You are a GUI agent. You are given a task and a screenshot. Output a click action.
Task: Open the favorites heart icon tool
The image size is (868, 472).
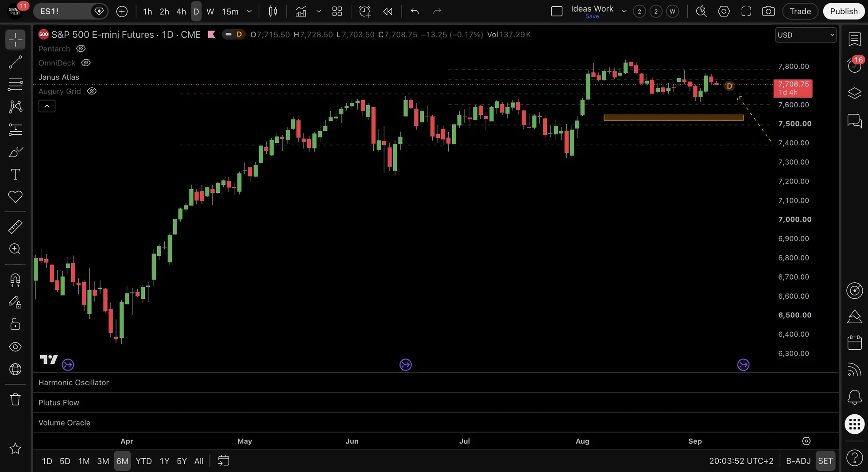point(15,197)
